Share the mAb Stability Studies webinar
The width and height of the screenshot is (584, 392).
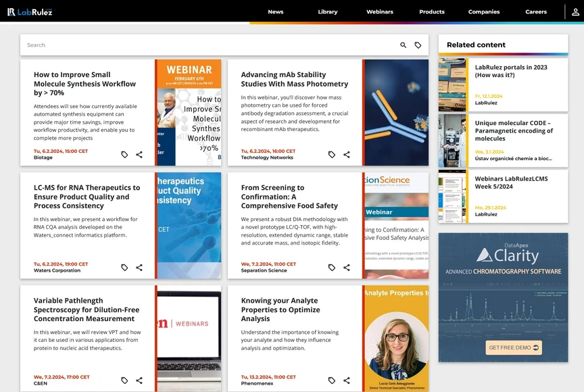tap(346, 155)
